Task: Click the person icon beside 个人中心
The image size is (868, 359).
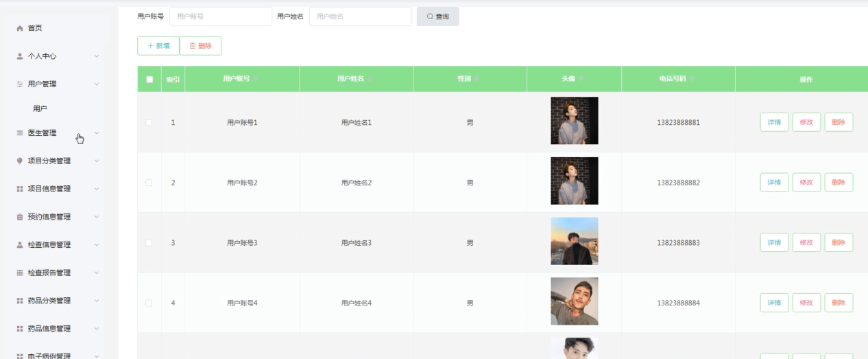Action: [x=20, y=56]
